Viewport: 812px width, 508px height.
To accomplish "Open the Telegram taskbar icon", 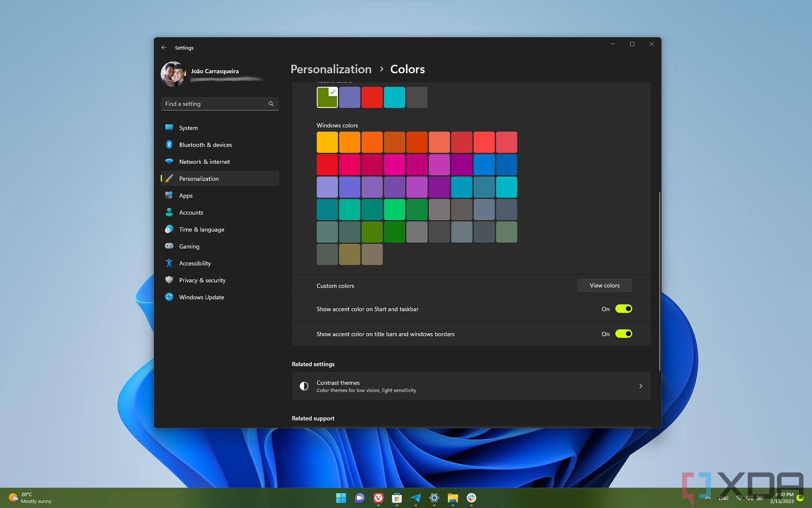I will (x=416, y=498).
